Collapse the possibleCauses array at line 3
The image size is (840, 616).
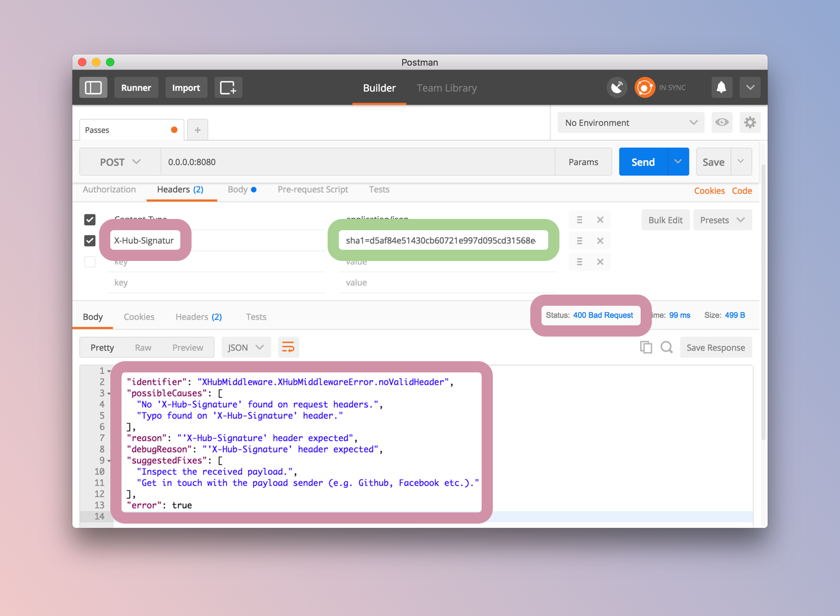(109, 394)
